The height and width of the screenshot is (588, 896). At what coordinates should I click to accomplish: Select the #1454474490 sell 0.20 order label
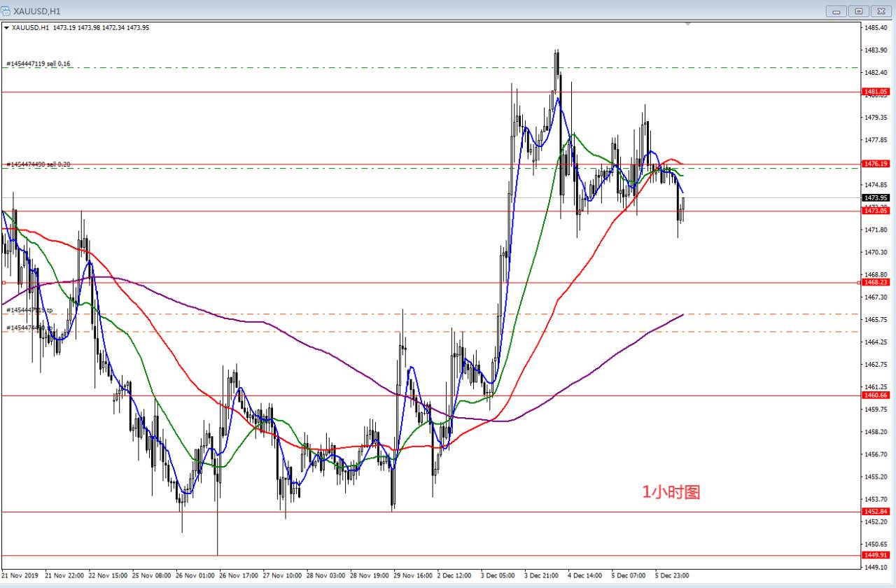38,164
